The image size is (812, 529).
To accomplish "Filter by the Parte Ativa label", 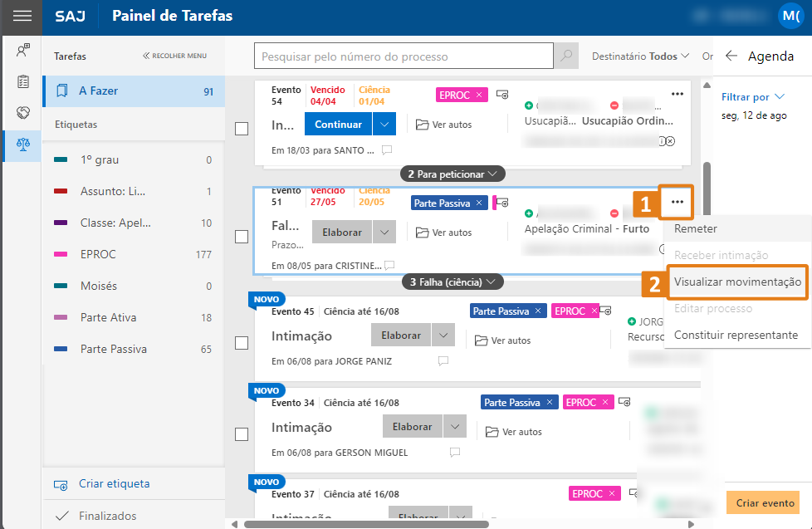I will click(135, 317).
